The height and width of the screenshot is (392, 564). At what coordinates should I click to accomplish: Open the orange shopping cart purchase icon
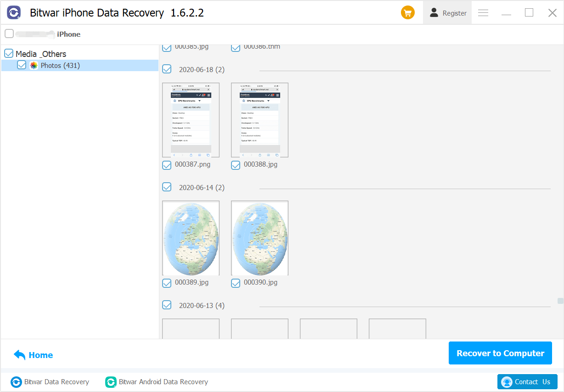(x=408, y=13)
